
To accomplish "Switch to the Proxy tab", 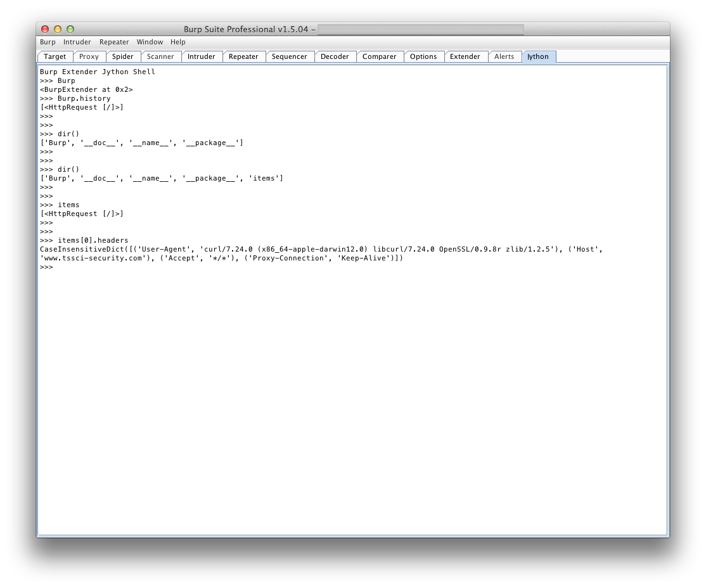I will pyautogui.click(x=89, y=56).
